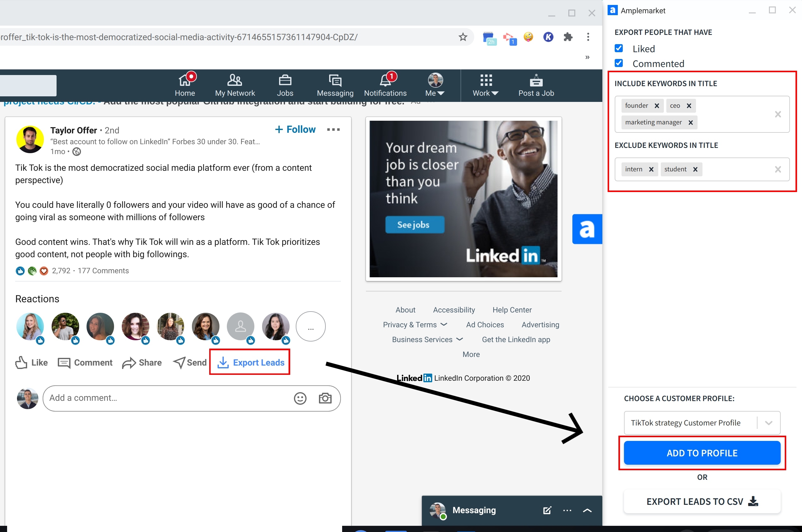
Task: Open the Notifications panel
Action: pos(385,85)
